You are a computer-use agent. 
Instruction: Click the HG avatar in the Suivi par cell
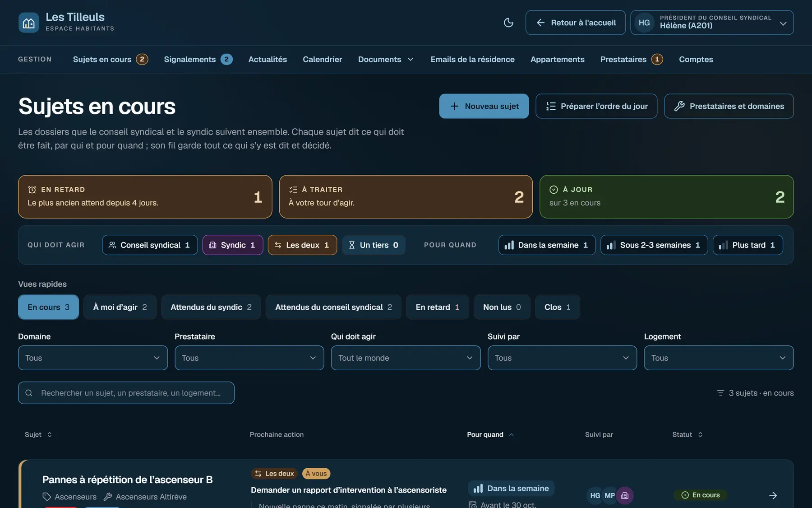pyautogui.click(x=595, y=495)
